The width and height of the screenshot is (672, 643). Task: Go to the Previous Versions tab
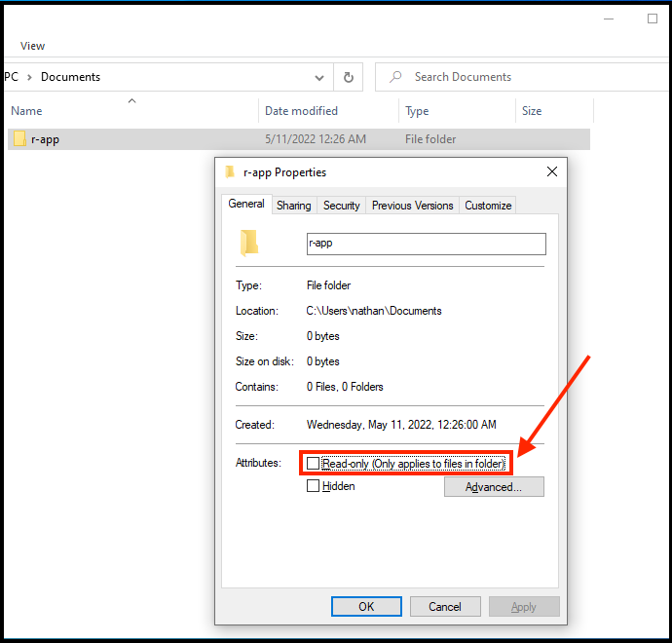[412, 206]
